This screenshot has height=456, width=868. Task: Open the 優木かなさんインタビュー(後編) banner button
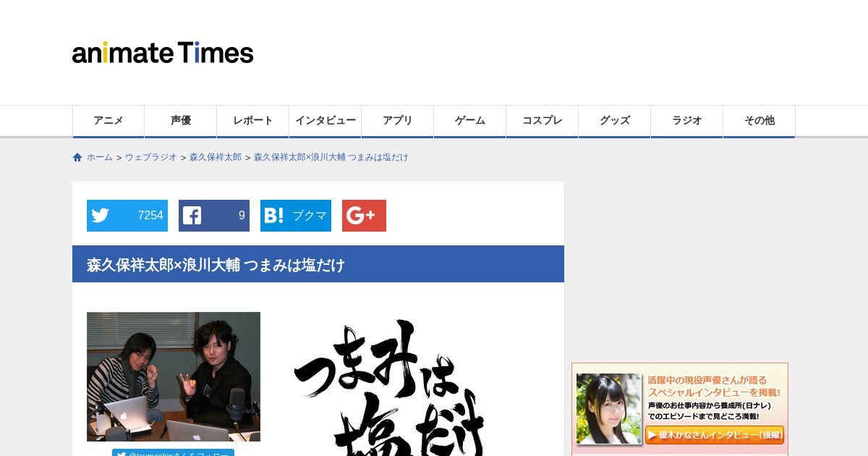[715, 435]
